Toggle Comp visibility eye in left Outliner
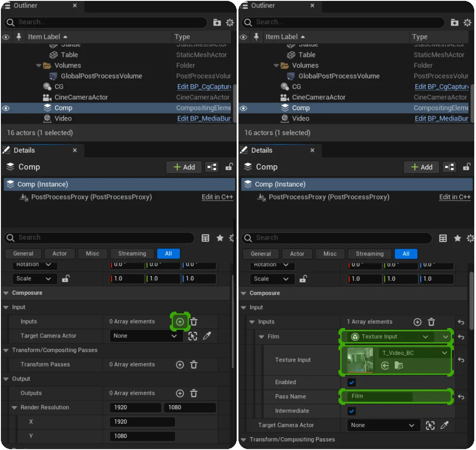Screen dimensions: 476x450 (x=6, y=108)
